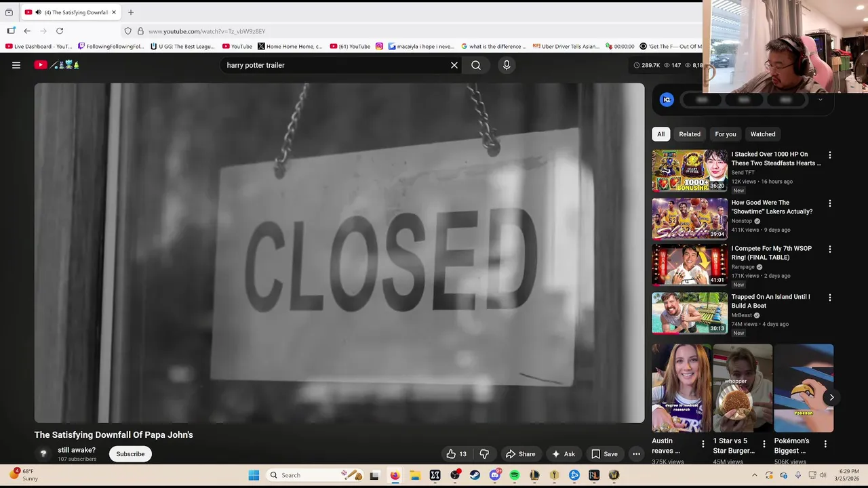
Task: Open options for the Austin Reaves short
Action: pyautogui.click(x=703, y=445)
